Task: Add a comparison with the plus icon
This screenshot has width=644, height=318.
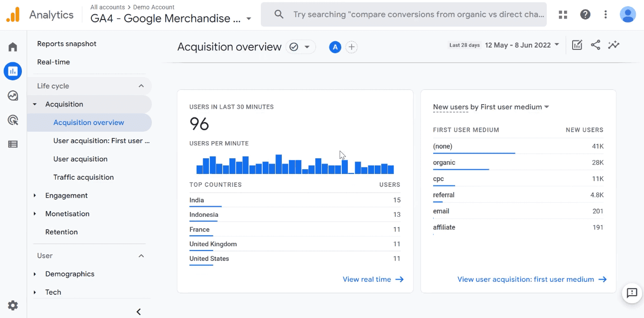Action: click(x=351, y=47)
